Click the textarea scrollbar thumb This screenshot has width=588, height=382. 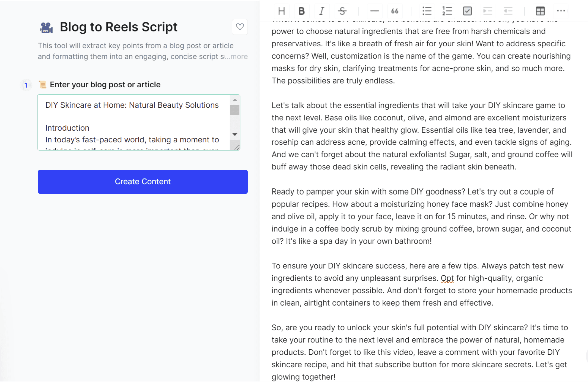235,110
